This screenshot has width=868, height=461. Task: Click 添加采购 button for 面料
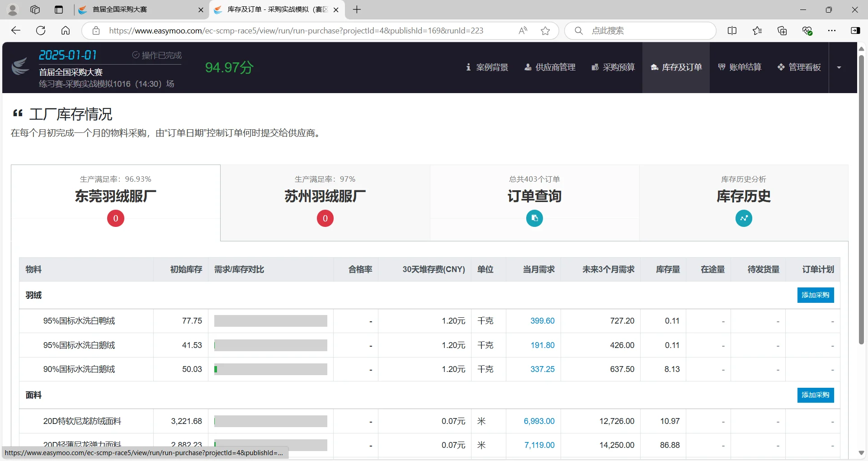point(816,395)
